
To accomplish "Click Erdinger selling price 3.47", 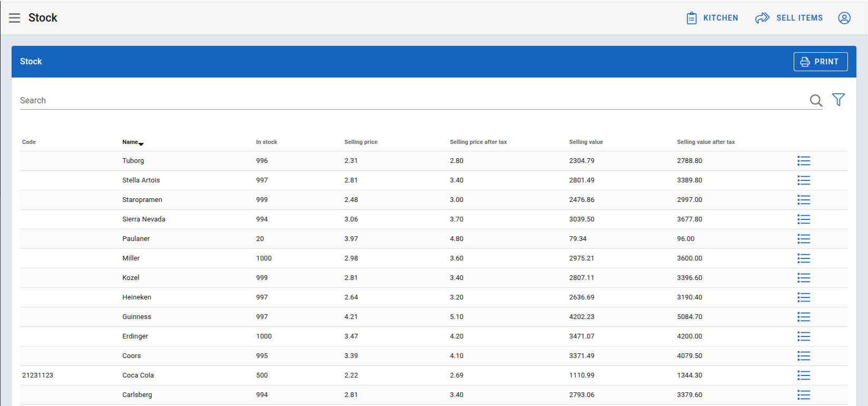I will coord(351,336).
